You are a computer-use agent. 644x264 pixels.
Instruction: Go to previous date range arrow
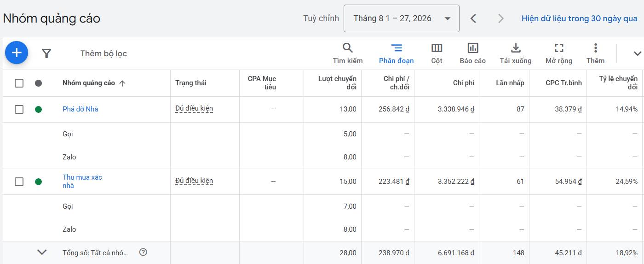pyautogui.click(x=473, y=18)
